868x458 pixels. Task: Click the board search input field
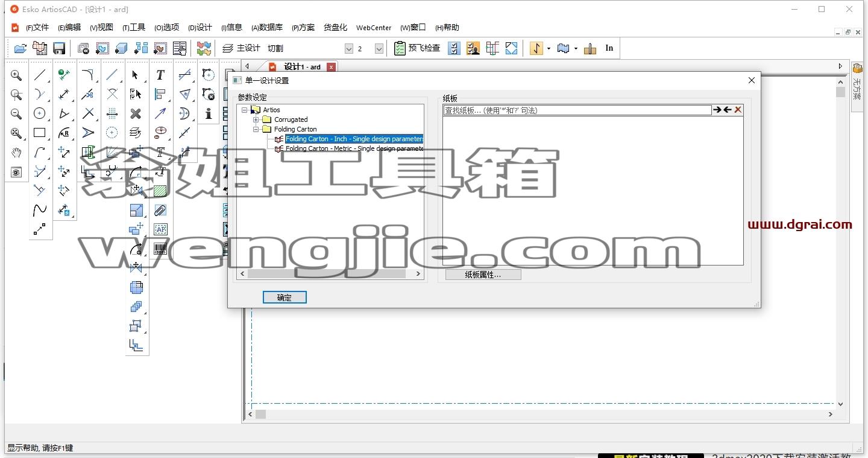[577, 110]
